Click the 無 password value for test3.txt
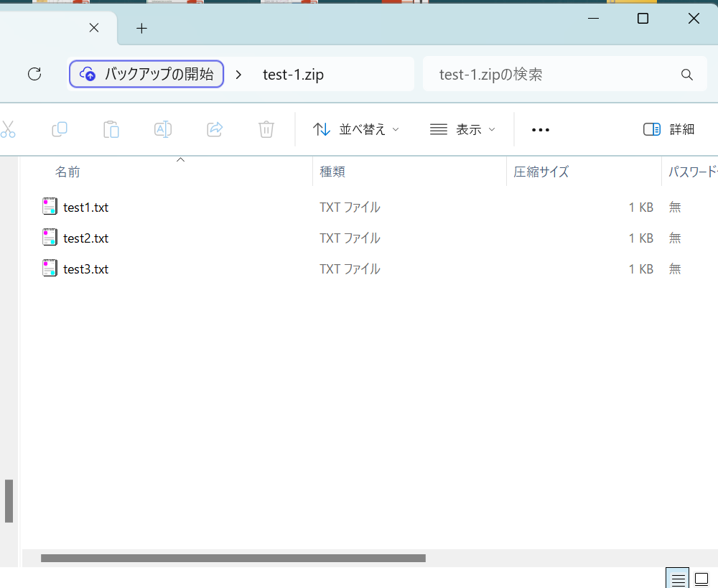 point(675,269)
